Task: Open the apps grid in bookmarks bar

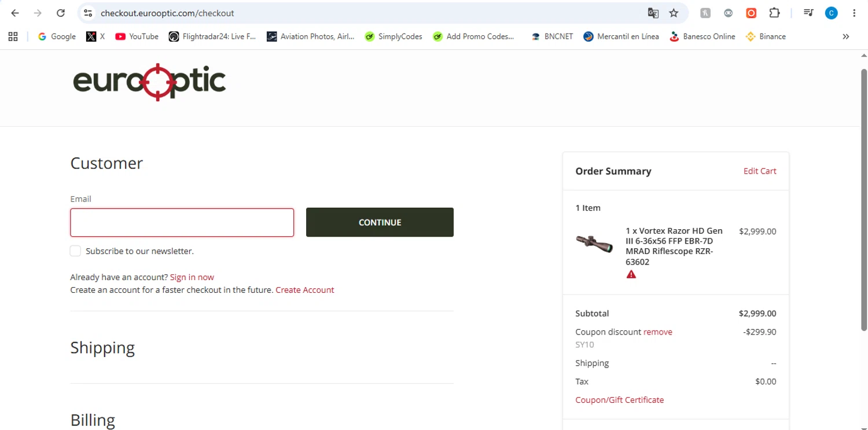Action: click(x=13, y=36)
